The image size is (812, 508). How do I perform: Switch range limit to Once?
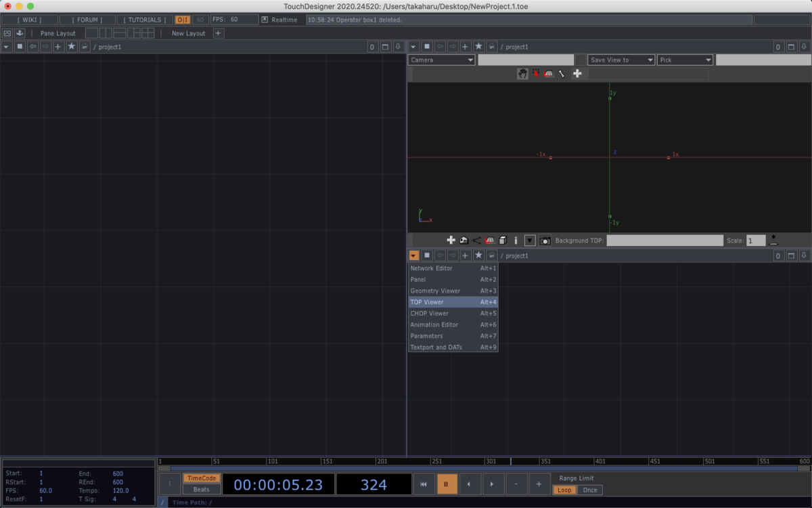coord(590,490)
